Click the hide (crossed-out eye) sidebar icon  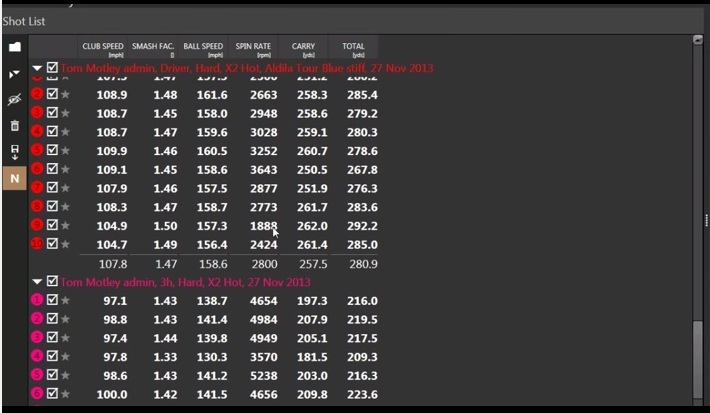pos(14,100)
